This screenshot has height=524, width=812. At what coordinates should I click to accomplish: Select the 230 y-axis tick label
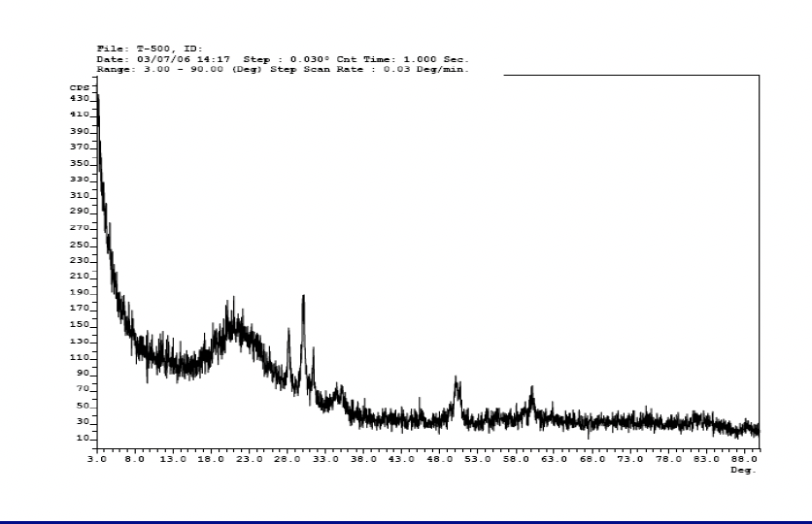tap(80, 260)
